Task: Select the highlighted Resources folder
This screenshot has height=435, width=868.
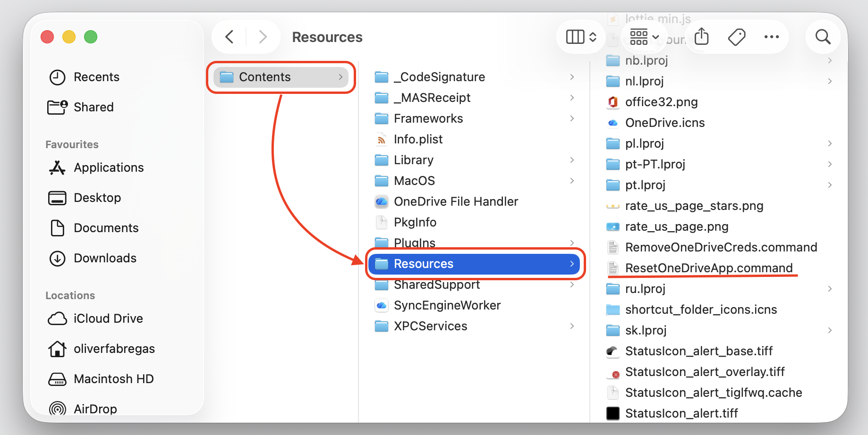Action: 474,264
